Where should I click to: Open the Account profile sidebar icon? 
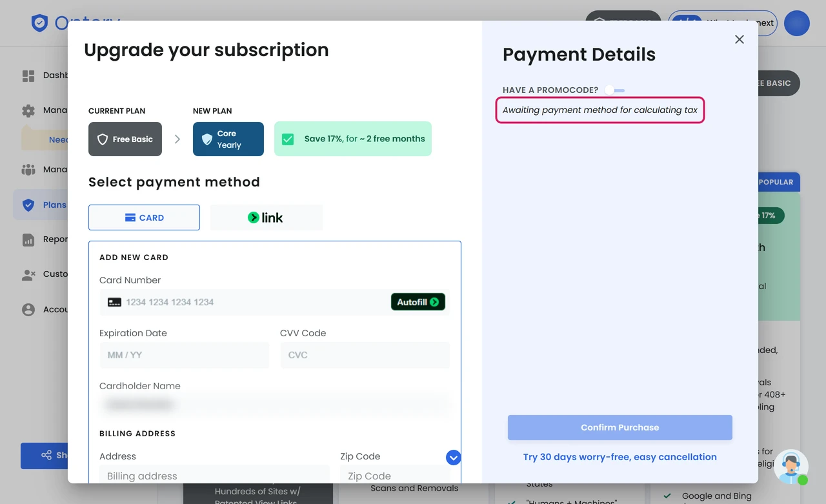click(28, 310)
